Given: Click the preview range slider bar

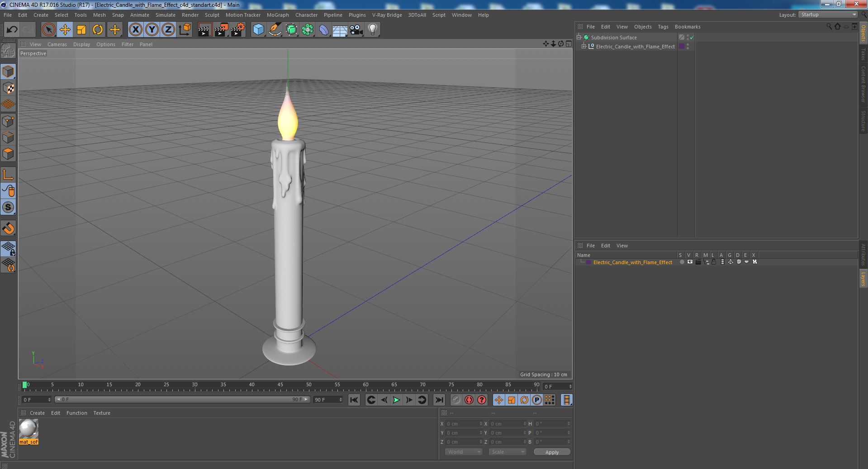Looking at the screenshot, I should 182,399.
